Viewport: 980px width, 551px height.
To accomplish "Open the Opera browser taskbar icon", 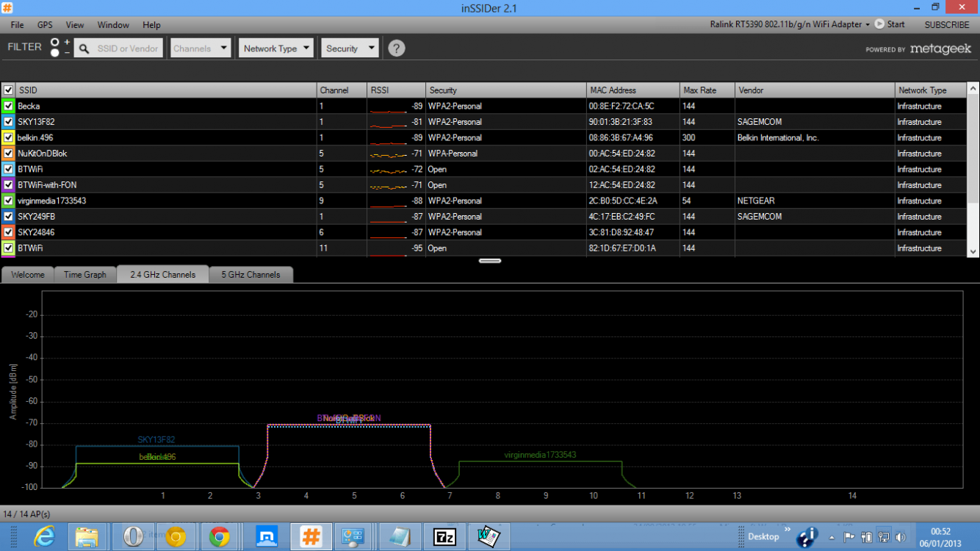I will coord(132,536).
